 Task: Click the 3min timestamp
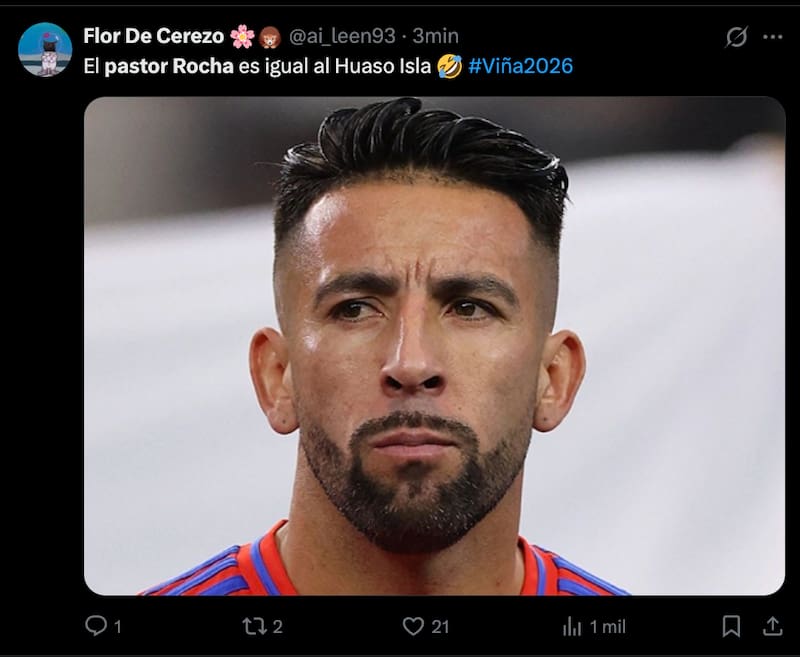[x=436, y=37]
